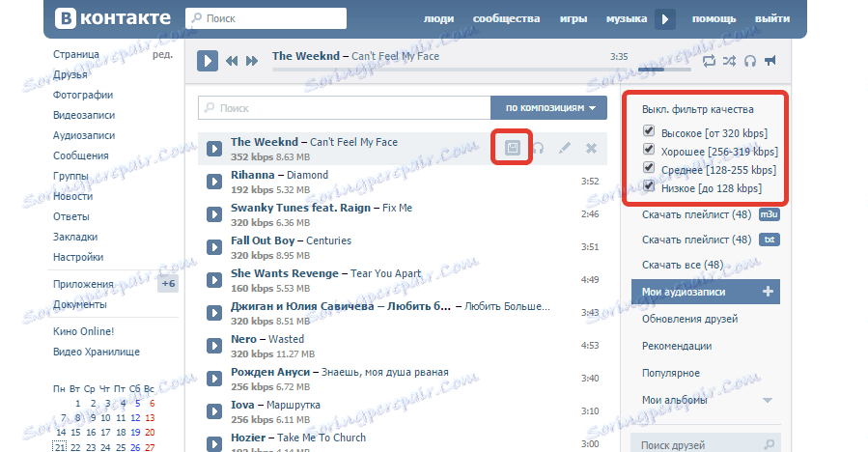Image resolution: width=868 pixels, height=452 pixels.
Task: Open игры in the top menu
Action: coord(573,19)
